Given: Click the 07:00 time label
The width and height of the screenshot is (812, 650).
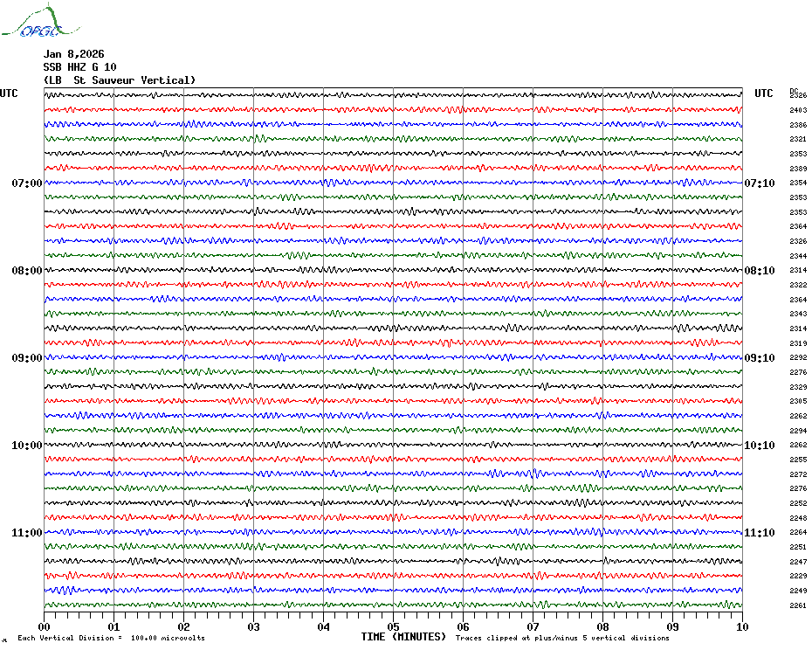Looking at the screenshot, I should 27,183.
